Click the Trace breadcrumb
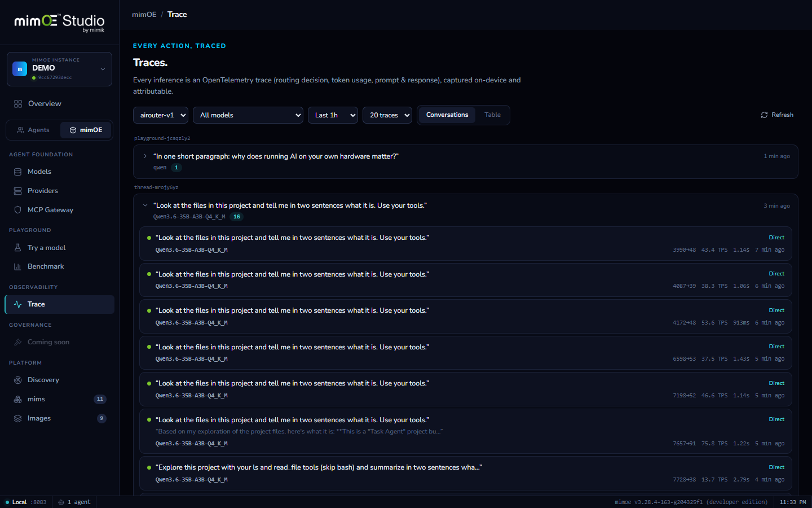 177,15
